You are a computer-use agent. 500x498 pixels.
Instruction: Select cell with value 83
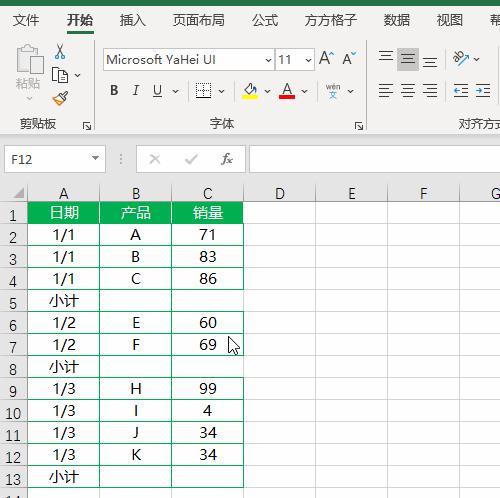208,257
